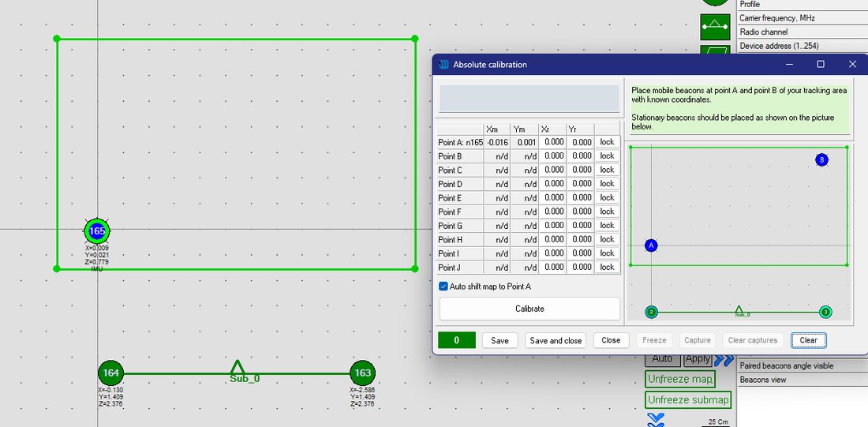Click Xm value -0.016 for Point A
This screenshot has height=427, width=868.
click(497, 142)
